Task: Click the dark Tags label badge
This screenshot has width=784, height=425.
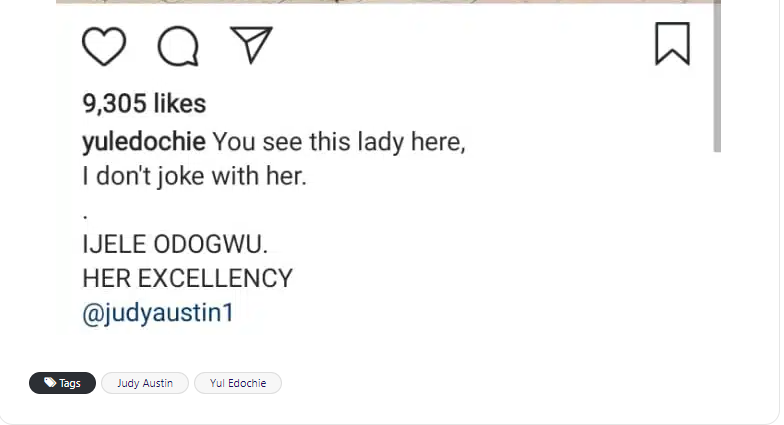Action: coord(63,383)
